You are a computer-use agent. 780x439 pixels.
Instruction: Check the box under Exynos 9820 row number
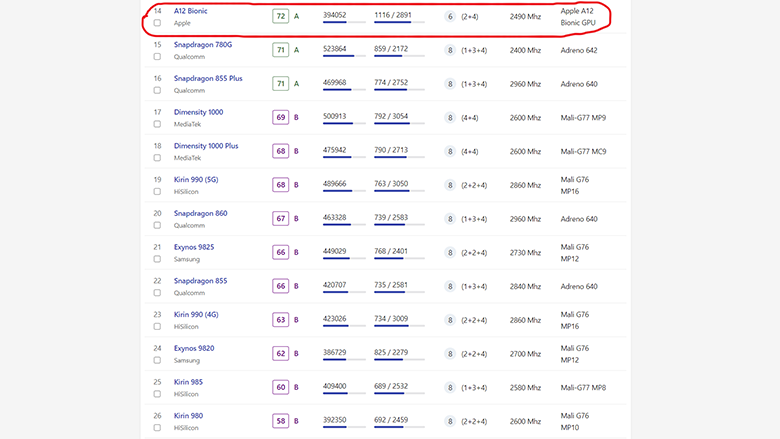coord(157,360)
